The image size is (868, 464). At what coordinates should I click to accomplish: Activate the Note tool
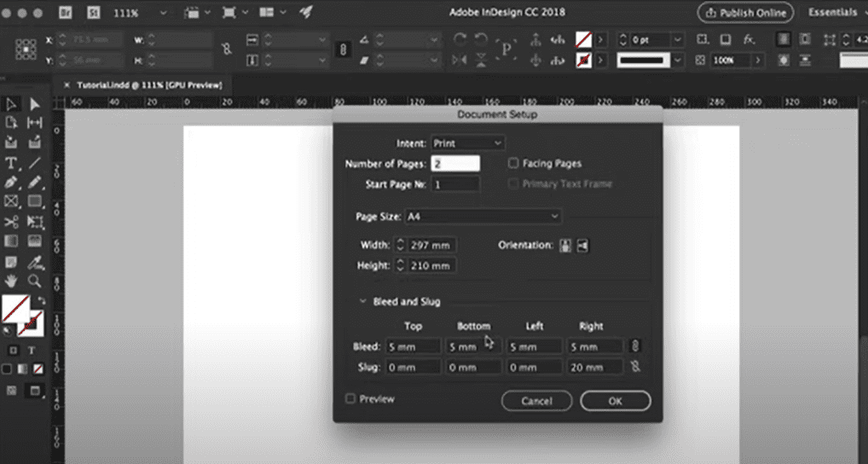click(11, 261)
